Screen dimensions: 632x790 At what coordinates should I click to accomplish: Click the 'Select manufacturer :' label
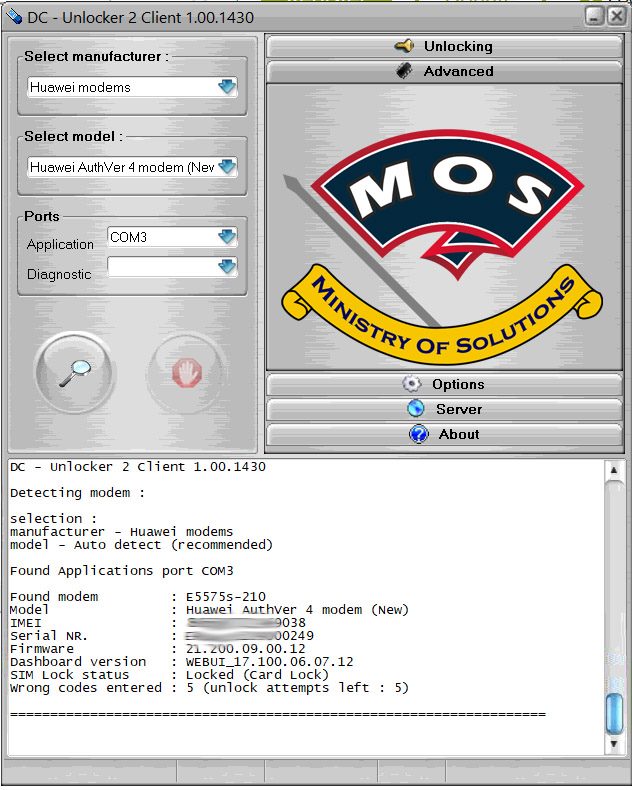[x=96, y=56]
